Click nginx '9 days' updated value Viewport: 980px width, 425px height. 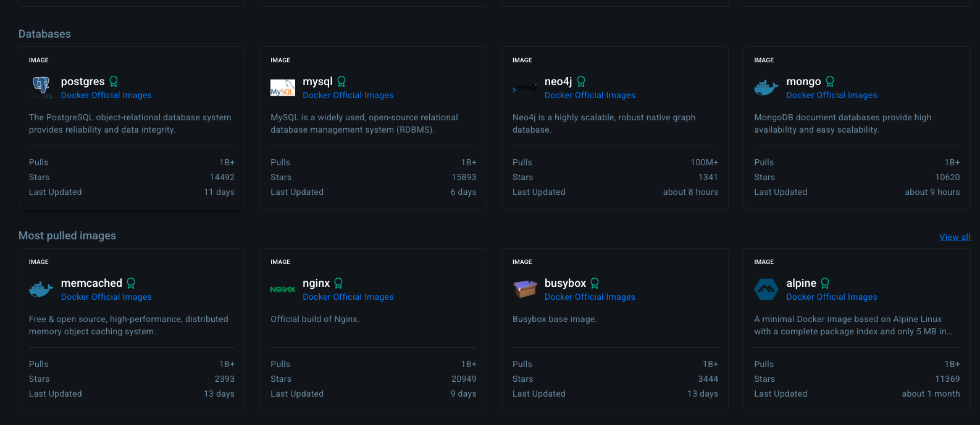464,394
